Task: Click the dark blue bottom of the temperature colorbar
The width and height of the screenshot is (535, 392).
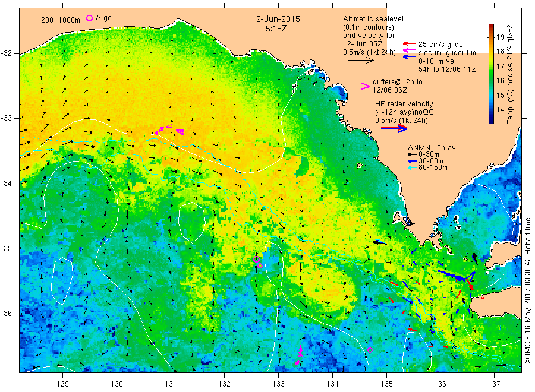Action: 491,121
